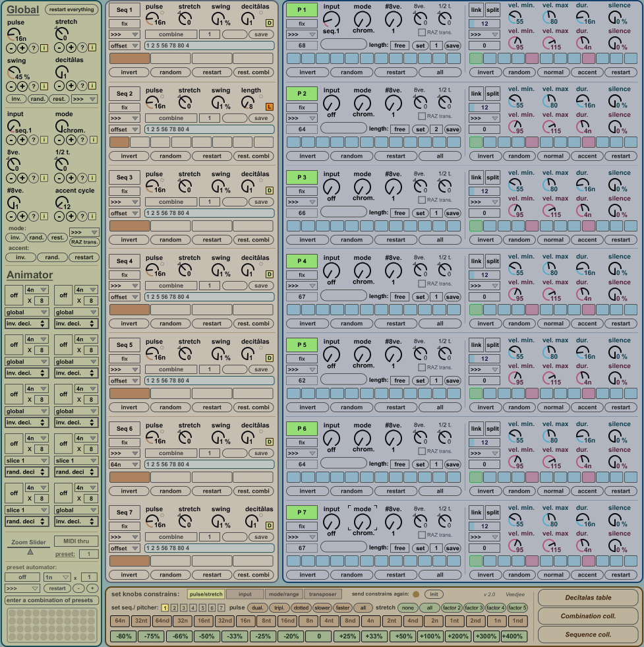The width and height of the screenshot is (644, 647).
Task: Open the 64n dropdown in Seq 6
Action: [125, 464]
